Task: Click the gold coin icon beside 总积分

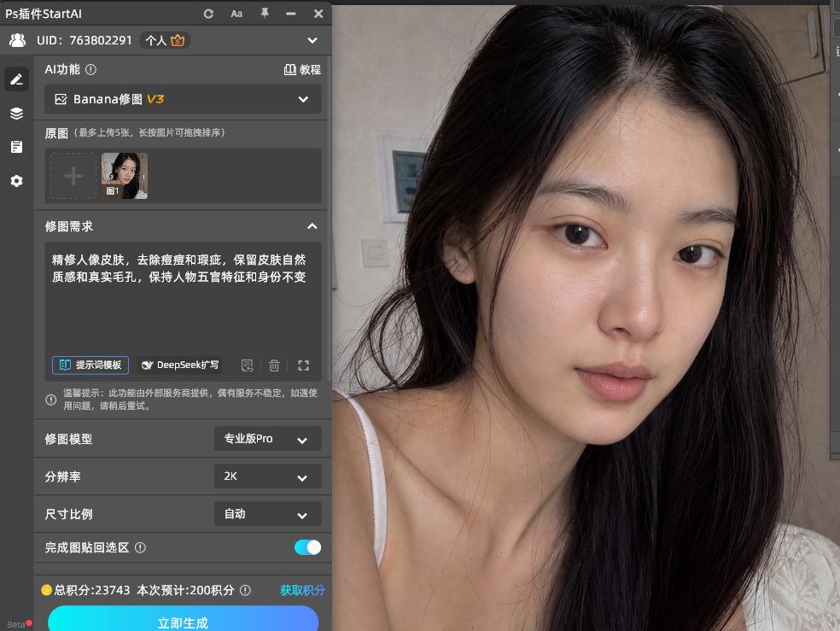Action: click(x=47, y=590)
